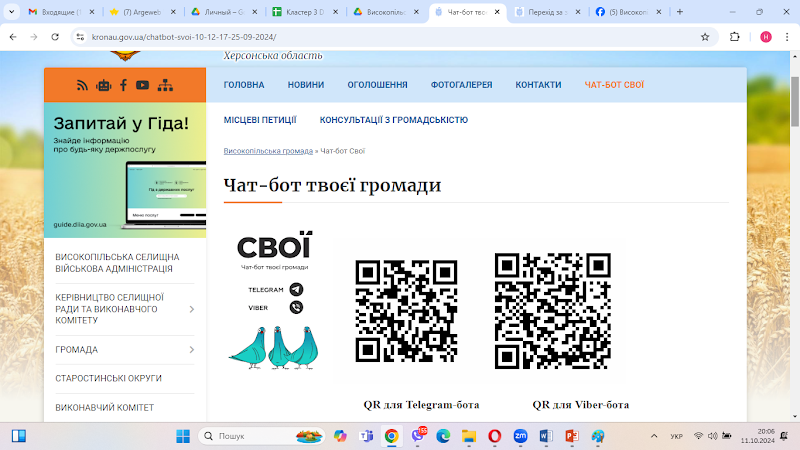Open the Widgets panel icon in taskbar

[x=19, y=436]
